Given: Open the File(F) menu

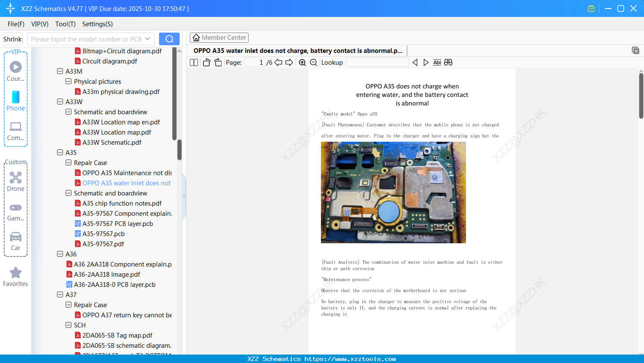Looking at the screenshot, I should click(16, 24).
